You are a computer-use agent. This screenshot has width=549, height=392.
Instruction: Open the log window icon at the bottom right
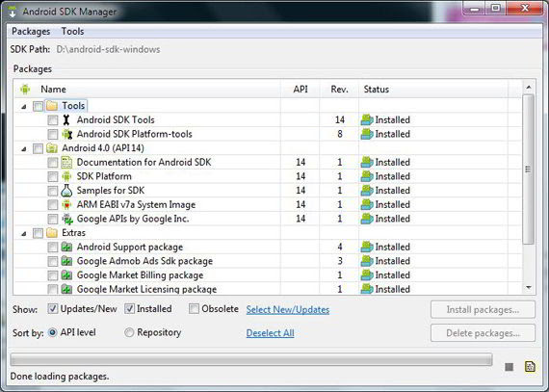pyautogui.click(x=530, y=366)
